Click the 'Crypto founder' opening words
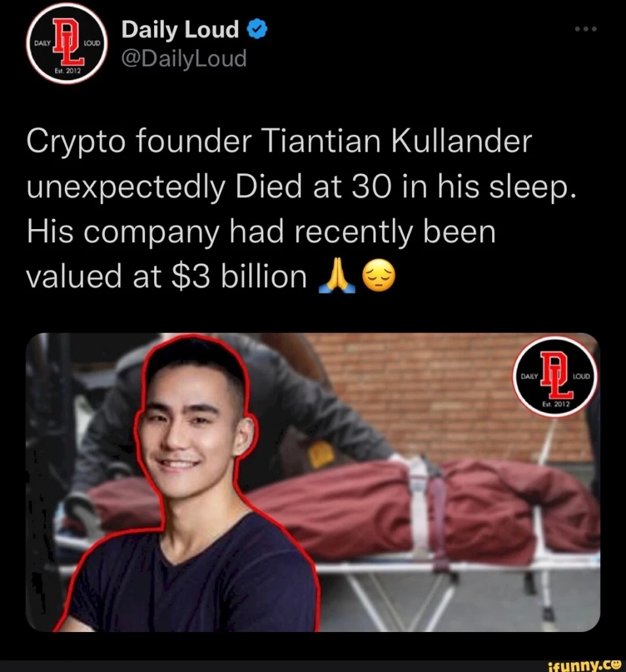626x672 pixels. [x=139, y=142]
